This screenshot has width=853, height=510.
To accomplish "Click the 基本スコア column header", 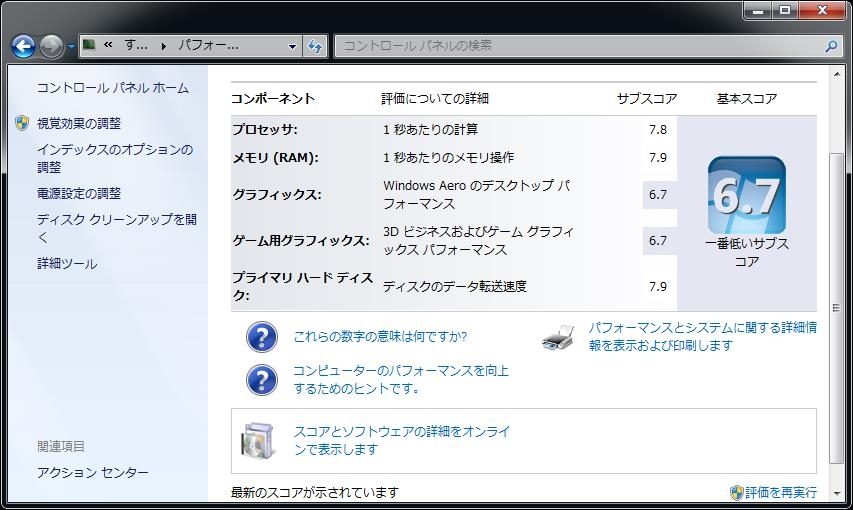I will coord(747,99).
